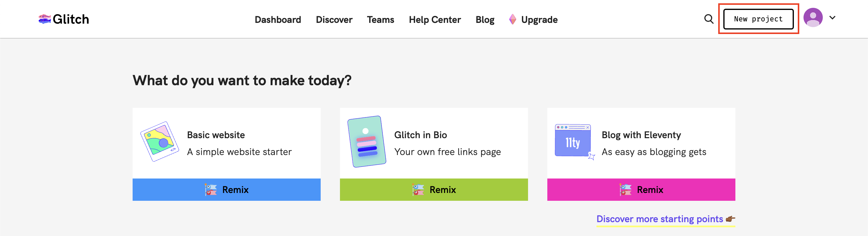Click the Upgrade diamond icon
The image size is (868, 236).
[512, 20]
